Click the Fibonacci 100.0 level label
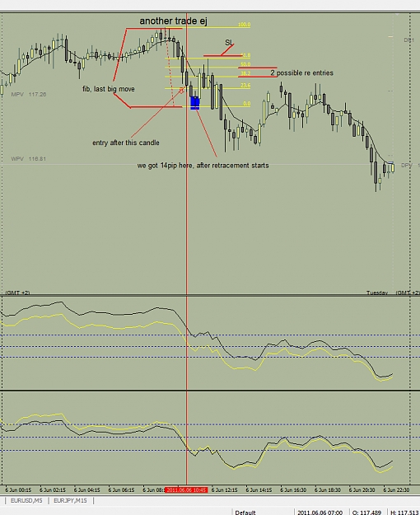This screenshot has width=420, height=515. coord(244,25)
